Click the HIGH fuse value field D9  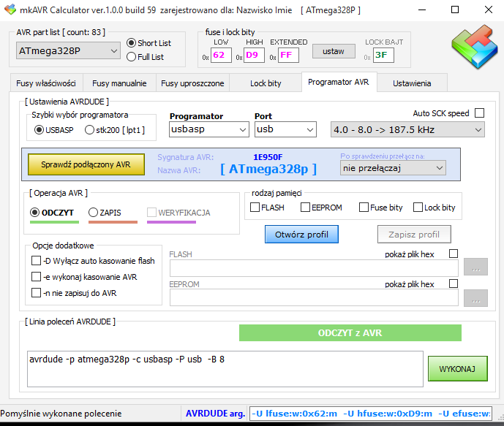255,55
